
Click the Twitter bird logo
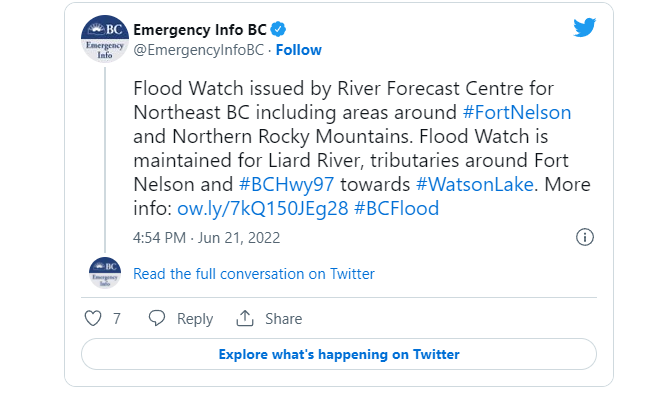(x=584, y=27)
